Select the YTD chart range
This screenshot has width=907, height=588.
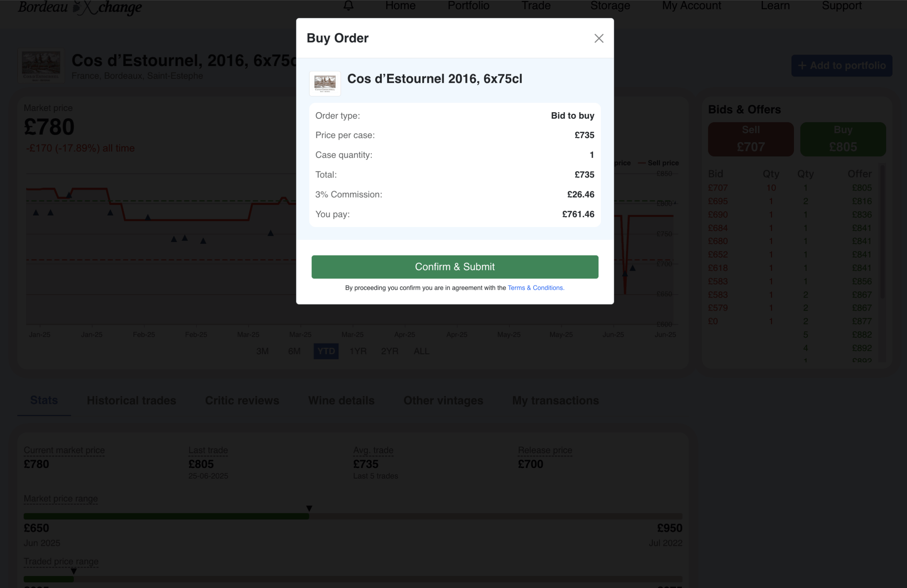click(326, 351)
